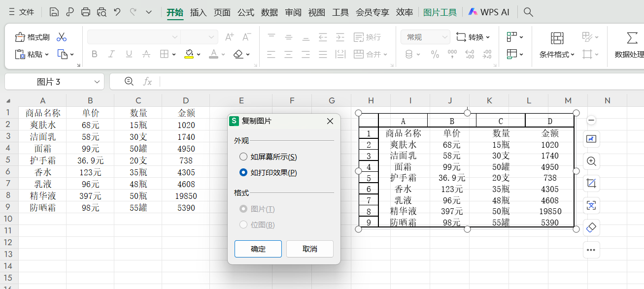
Task: Open the 转换 dropdown menu
Action: click(x=474, y=37)
